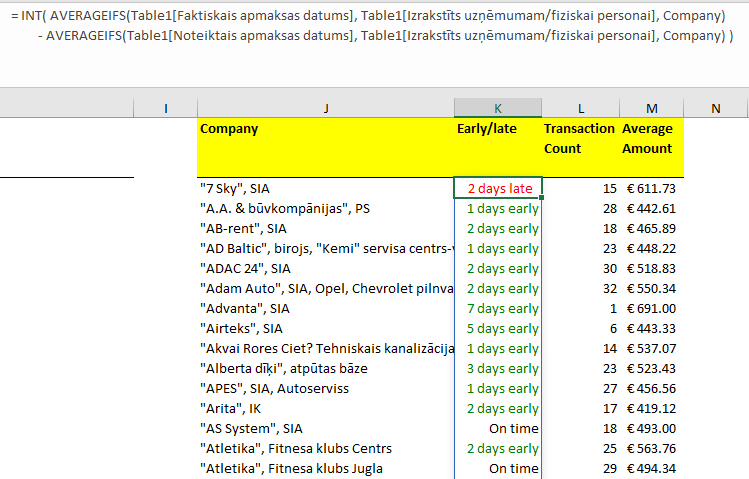749x479 pixels.
Task: Click "Atletika", Fitnesa klubs Centrs cell
Action: (326, 449)
